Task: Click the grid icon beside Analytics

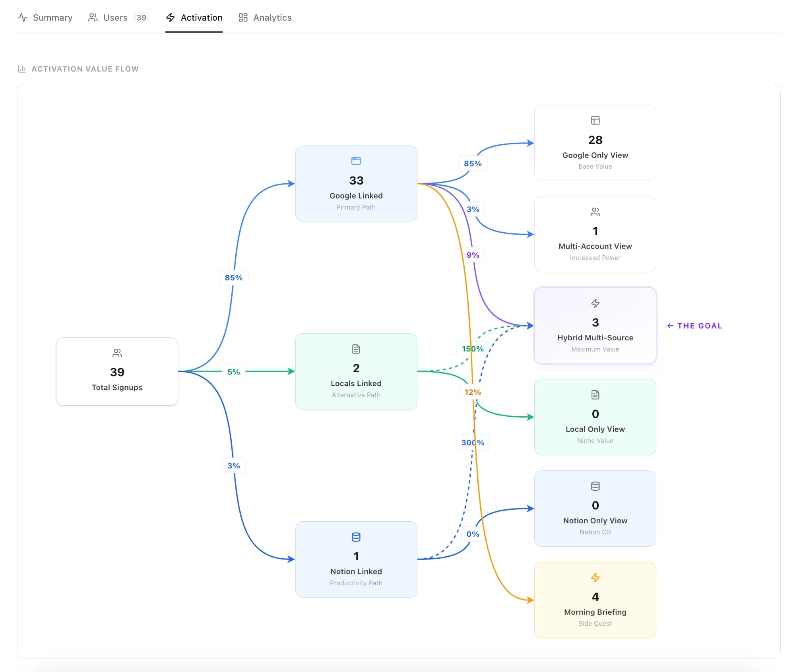Action: (x=242, y=17)
